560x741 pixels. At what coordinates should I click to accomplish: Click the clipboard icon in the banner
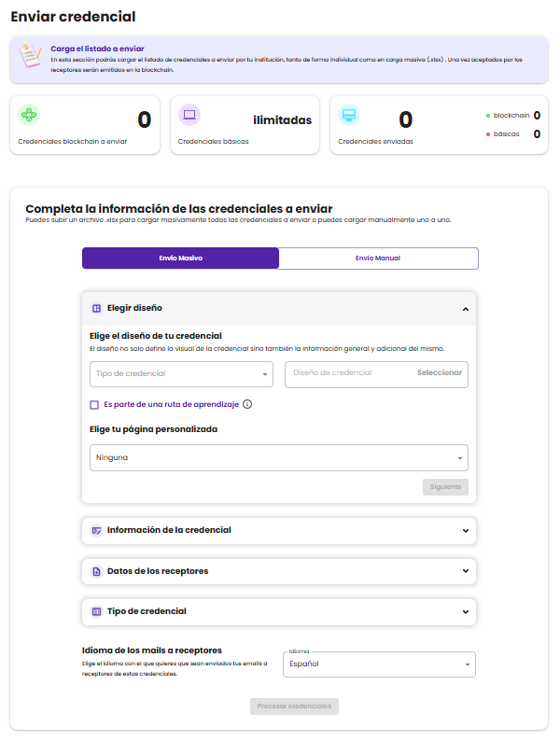coord(32,58)
